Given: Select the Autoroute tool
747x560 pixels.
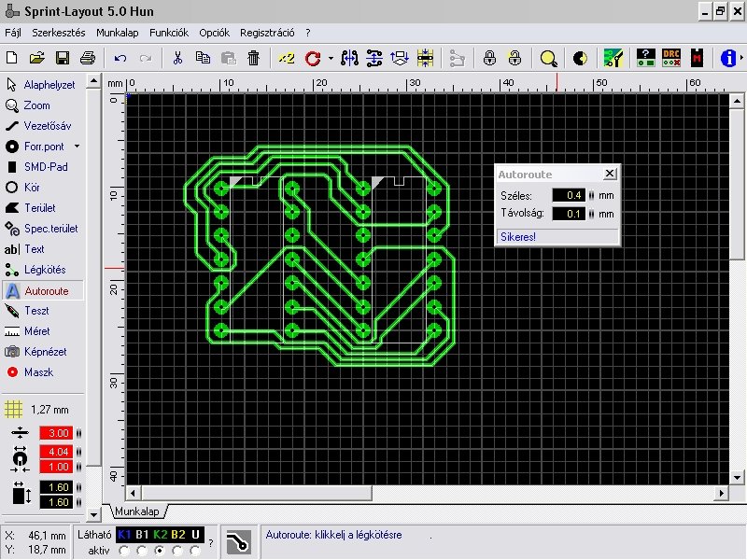Looking at the screenshot, I should coord(42,290).
